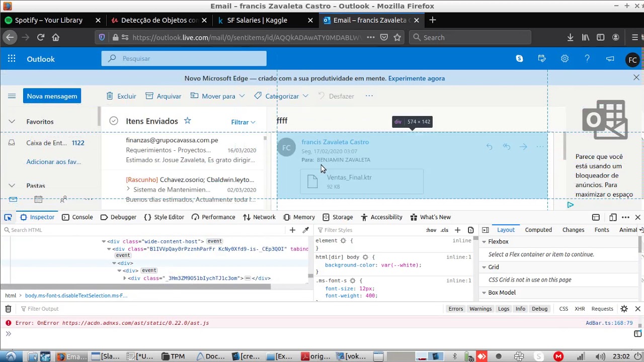
Task: Click the Nova mensagem button
Action: [x=52, y=96]
